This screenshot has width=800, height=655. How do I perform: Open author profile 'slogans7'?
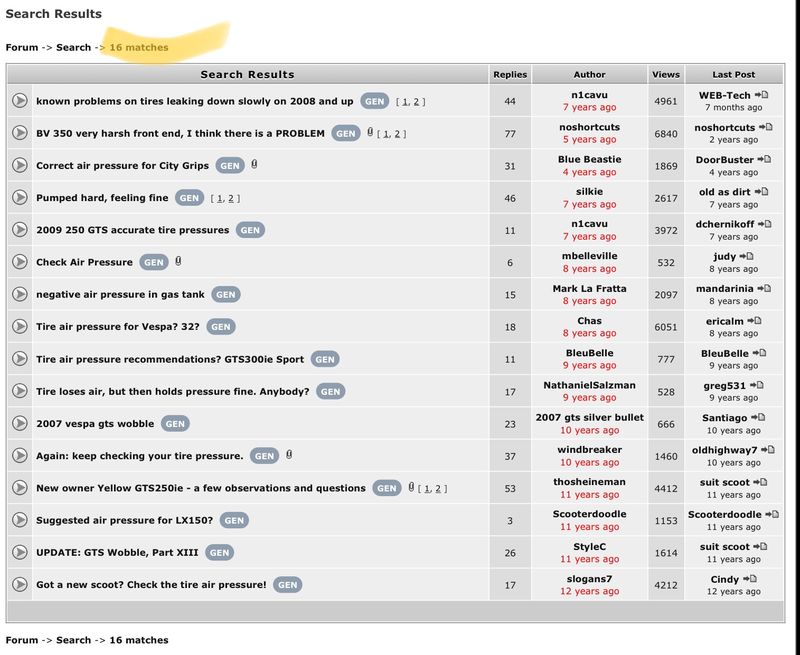pyautogui.click(x=589, y=578)
